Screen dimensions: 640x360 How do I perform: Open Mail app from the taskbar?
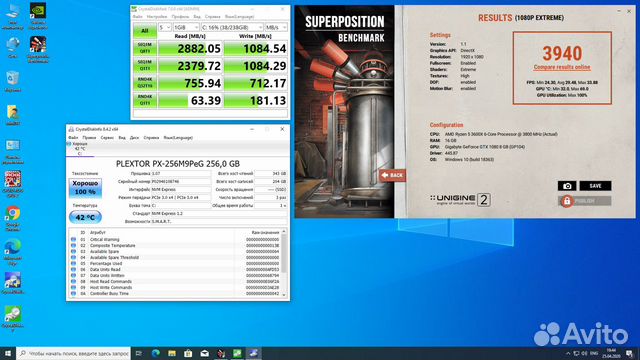click(x=204, y=353)
